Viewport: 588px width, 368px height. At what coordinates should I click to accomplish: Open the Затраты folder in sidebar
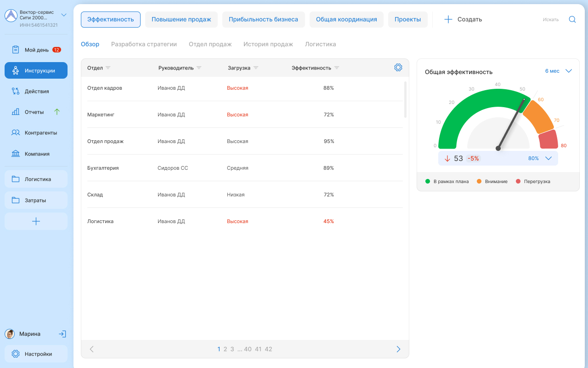[36, 200]
